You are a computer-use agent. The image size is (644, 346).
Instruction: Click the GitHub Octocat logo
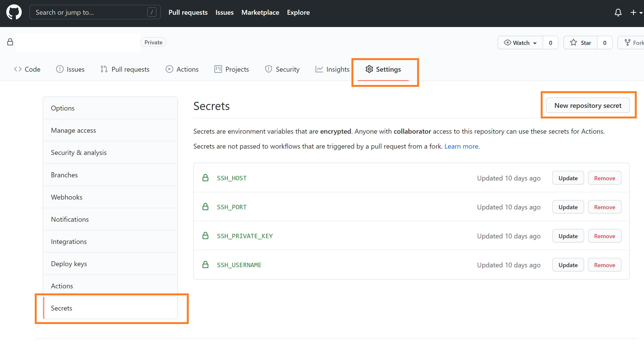(14, 12)
